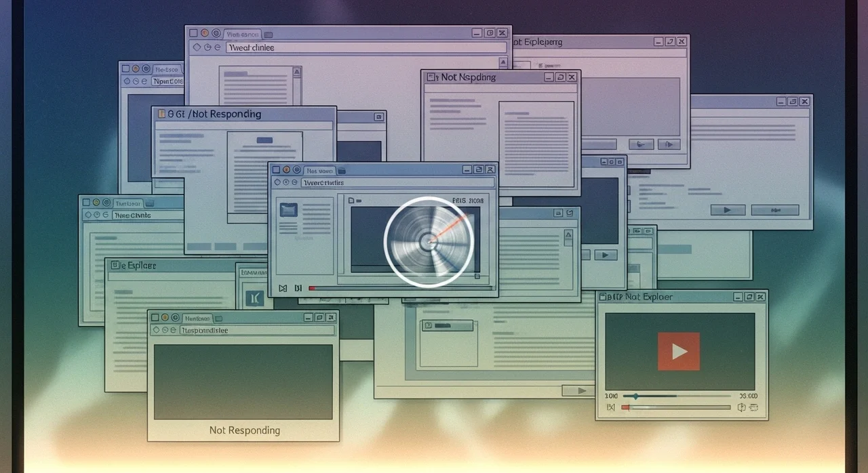This screenshot has width=868, height=473.
Task: Click the 'Npint' address bar in the top-left window
Action: point(167,81)
